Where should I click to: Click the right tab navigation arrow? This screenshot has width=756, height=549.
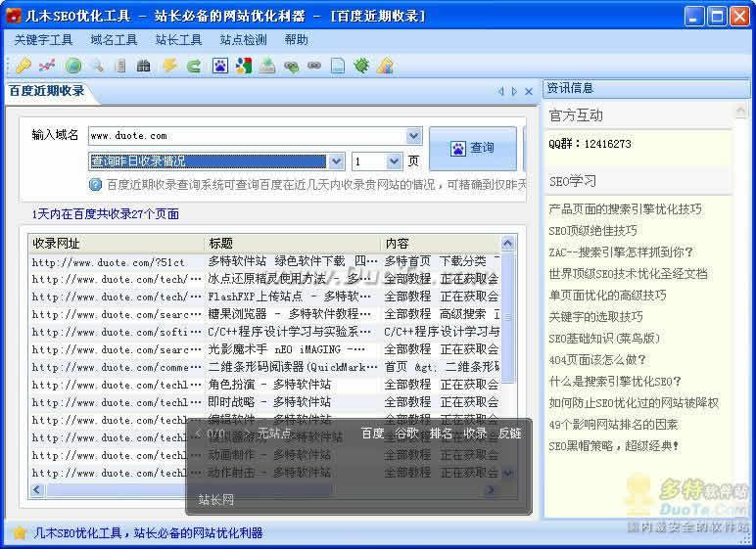coord(514,91)
